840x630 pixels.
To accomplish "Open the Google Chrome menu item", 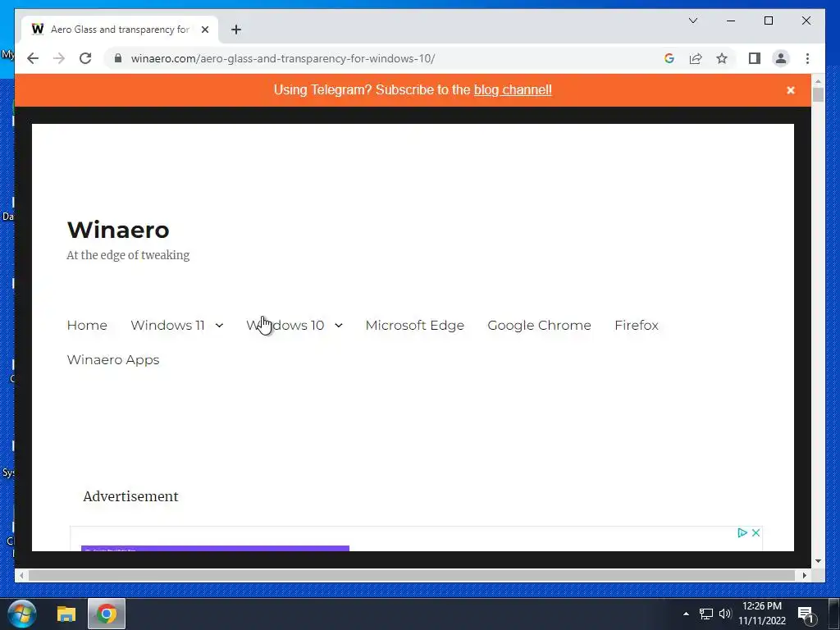I will point(539,325).
